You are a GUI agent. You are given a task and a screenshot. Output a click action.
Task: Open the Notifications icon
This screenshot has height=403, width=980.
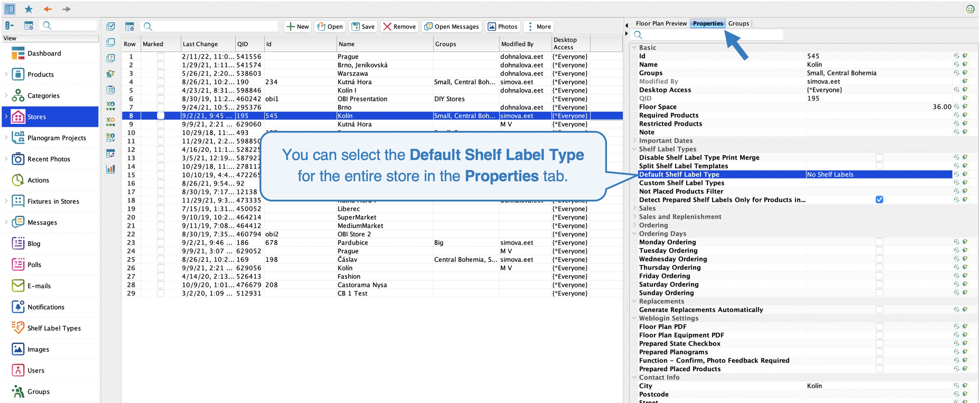[18, 307]
